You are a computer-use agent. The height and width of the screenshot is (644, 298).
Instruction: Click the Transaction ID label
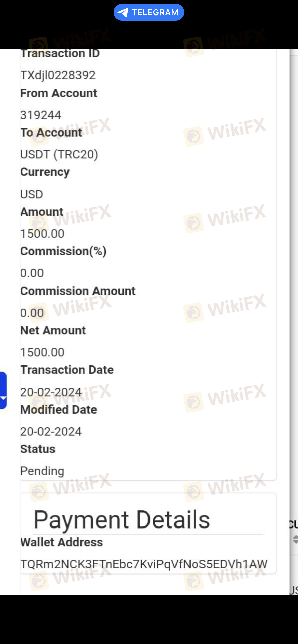point(60,54)
